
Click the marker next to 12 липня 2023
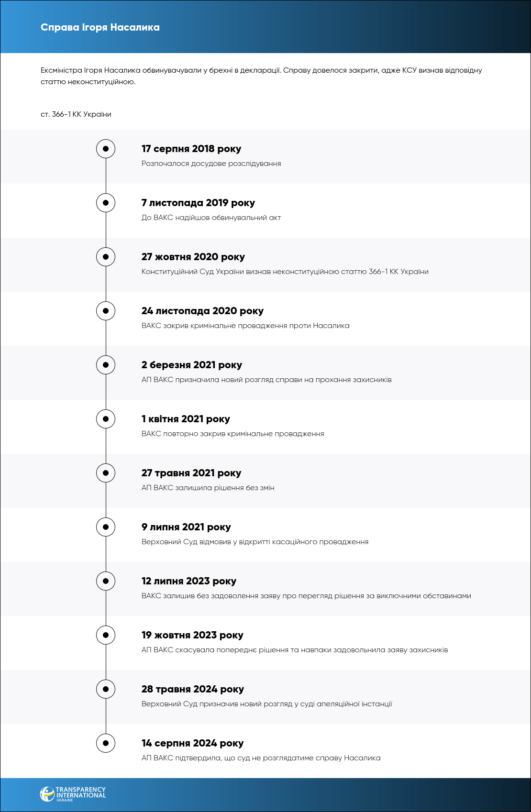[x=106, y=581]
